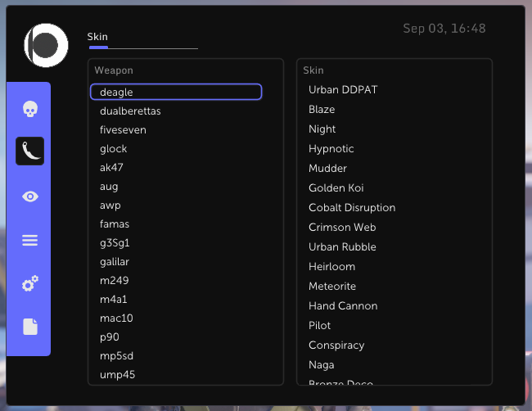Click the document file icon in sidebar
The image size is (532, 411).
point(29,327)
